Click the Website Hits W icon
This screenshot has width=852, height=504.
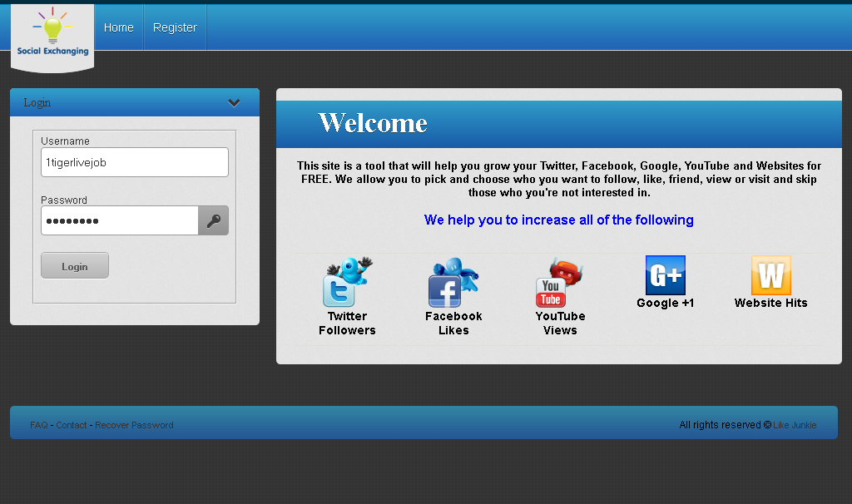(770, 275)
